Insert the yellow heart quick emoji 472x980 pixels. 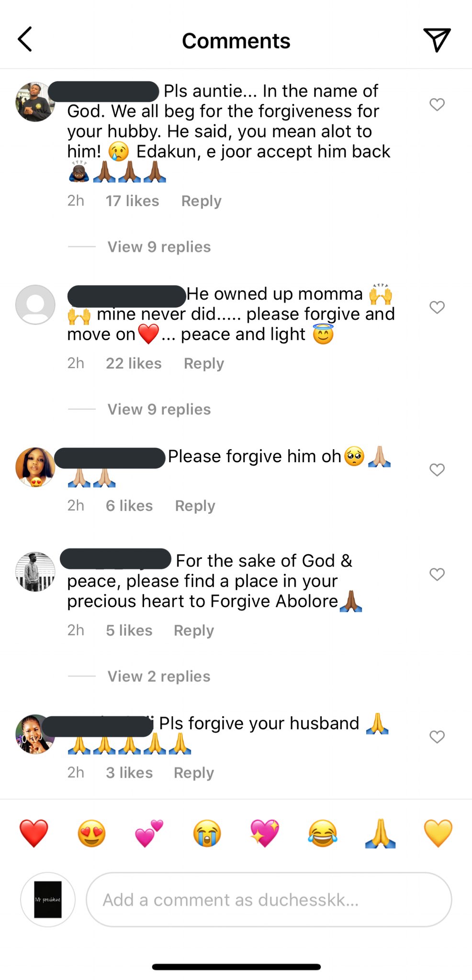click(x=438, y=833)
